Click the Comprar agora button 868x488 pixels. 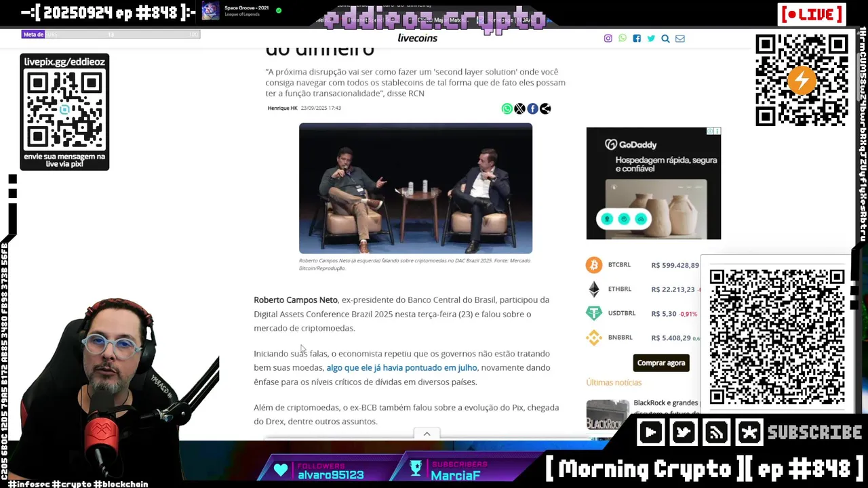click(x=661, y=363)
